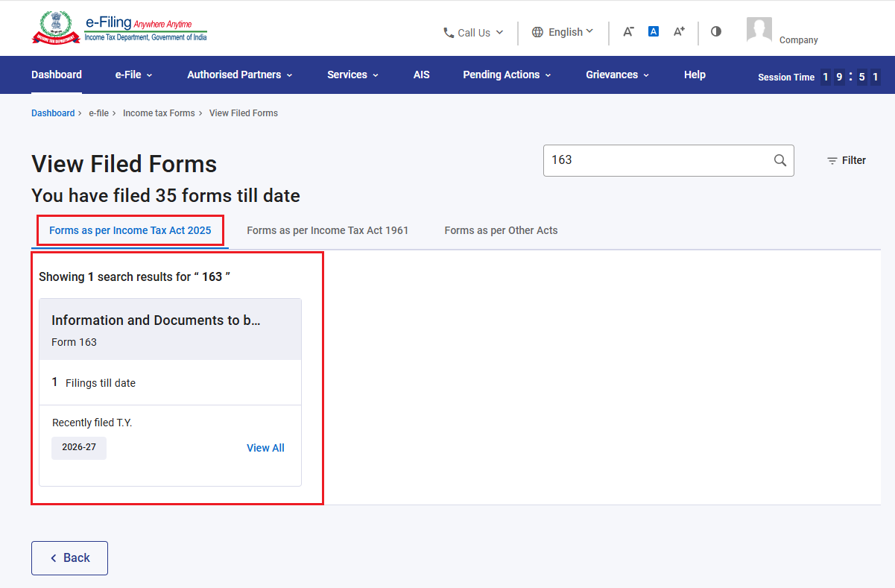Open the Filter options

(847, 160)
